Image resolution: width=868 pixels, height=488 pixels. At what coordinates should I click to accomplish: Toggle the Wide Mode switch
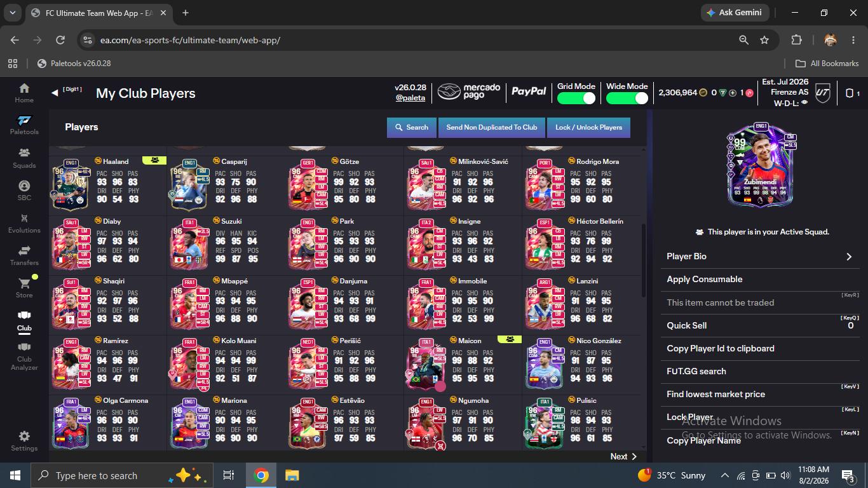(x=627, y=98)
